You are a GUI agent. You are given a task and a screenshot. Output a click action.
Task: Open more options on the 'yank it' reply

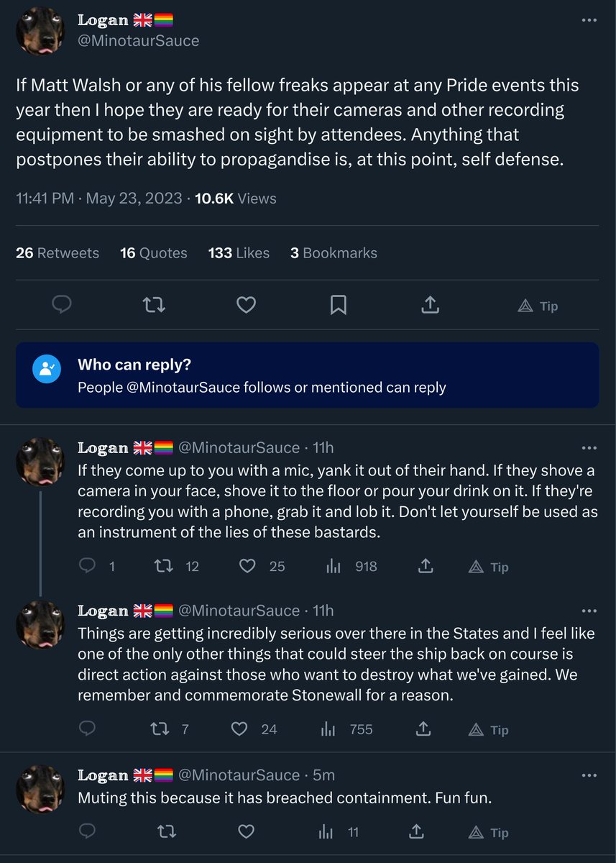point(589,448)
